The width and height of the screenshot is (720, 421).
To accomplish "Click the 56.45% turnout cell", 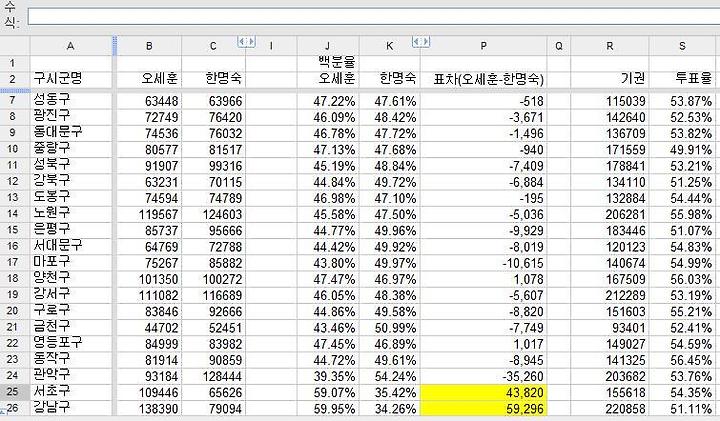I will 682,360.
